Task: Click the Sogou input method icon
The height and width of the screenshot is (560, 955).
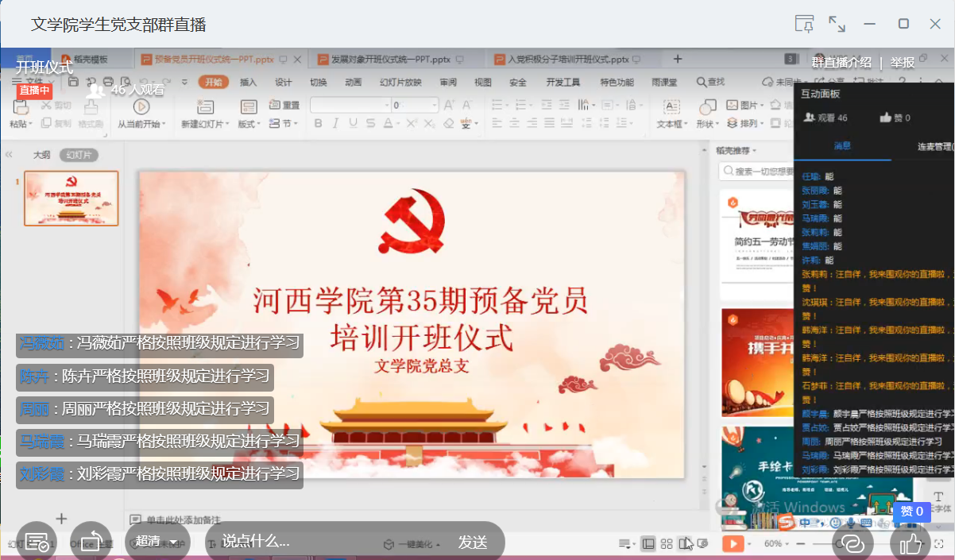Action: click(784, 521)
